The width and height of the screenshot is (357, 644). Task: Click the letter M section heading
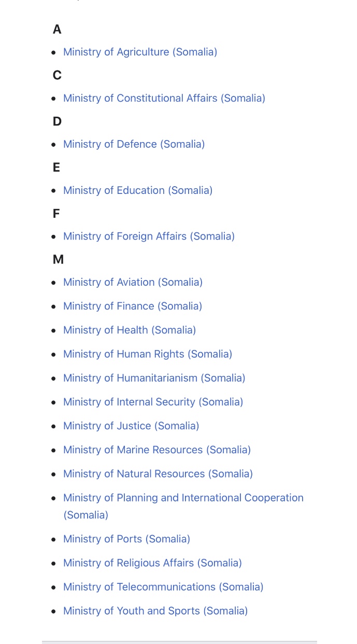point(58,259)
